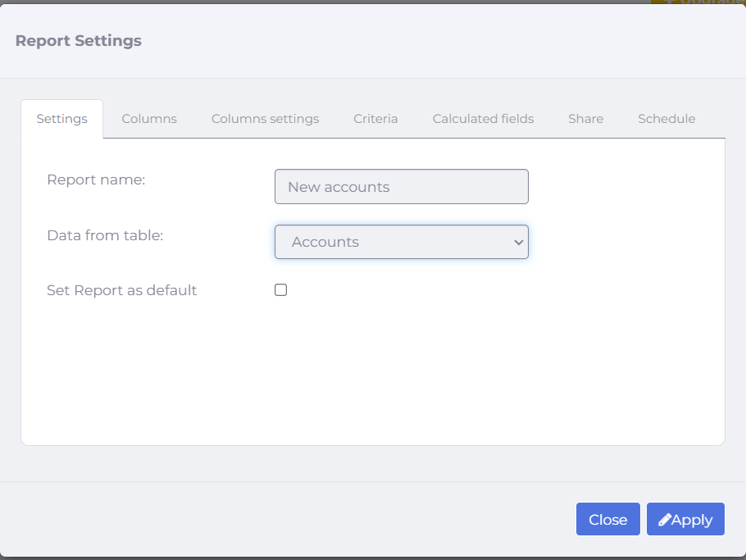Click the Report name label
Image resolution: width=746 pixels, height=560 pixels.
pos(96,180)
